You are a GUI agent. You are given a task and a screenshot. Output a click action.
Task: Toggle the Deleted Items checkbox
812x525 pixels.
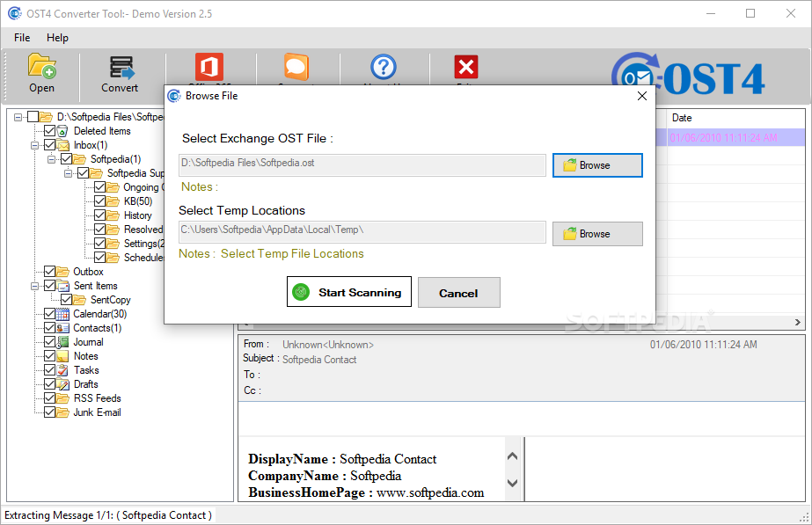(x=50, y=130)
